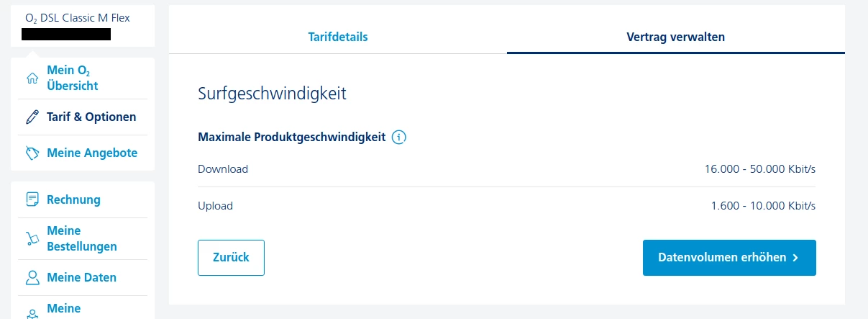Open the Rechnung sidebar entry
The height and width of the screenshot is (319, 868).
pos(73,199)
